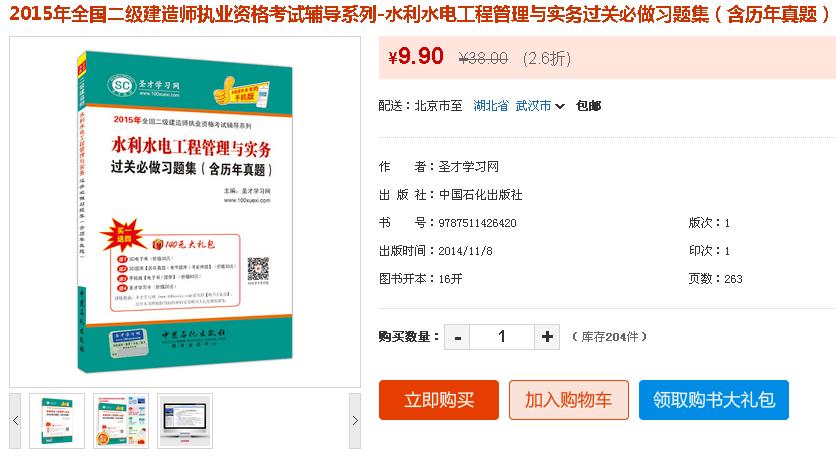Expand the chevron beside 武汉市
Screen dimensions: 836x456
click(x=560, y=106)
